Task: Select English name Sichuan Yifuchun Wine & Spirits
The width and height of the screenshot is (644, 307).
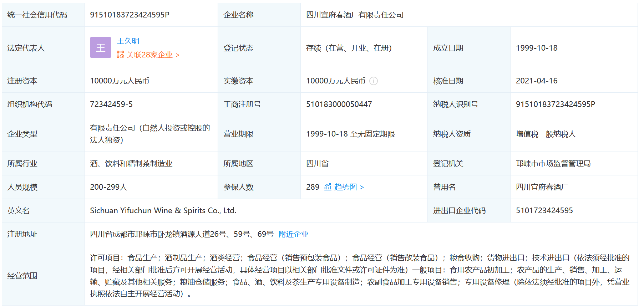Action: tap(163, 211)
